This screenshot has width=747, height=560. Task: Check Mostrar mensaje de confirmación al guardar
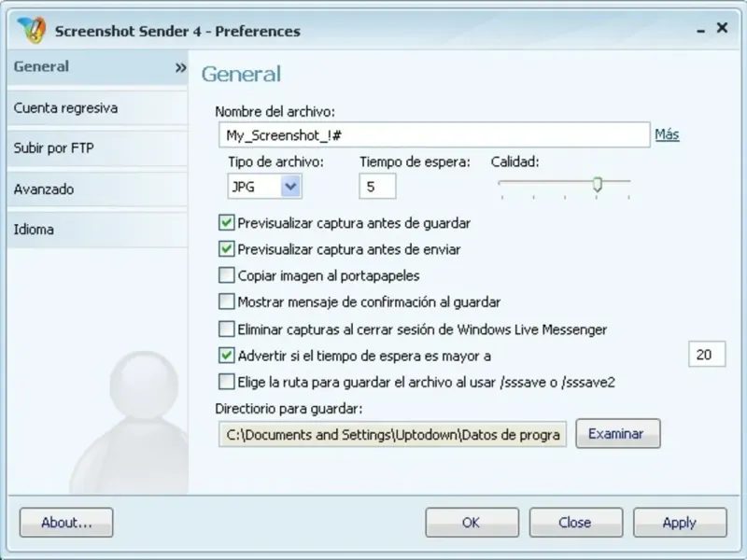226,301
